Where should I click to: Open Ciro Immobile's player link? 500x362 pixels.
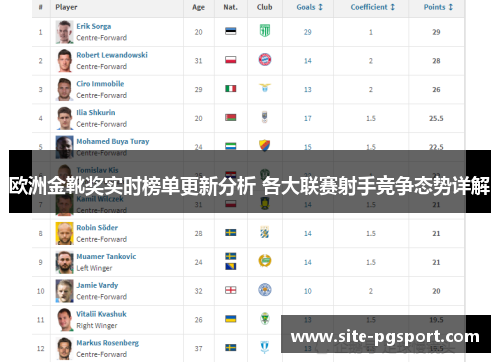(100, 84)
